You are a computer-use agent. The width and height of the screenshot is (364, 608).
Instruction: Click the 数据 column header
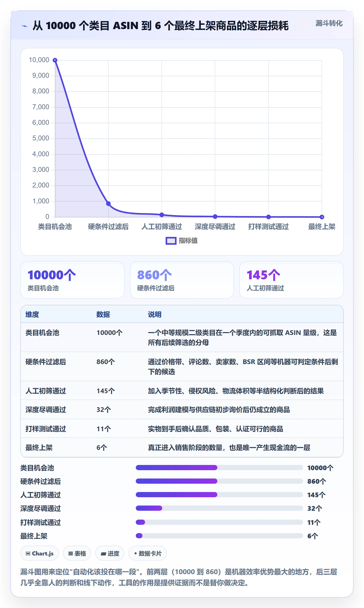point(103,314)
